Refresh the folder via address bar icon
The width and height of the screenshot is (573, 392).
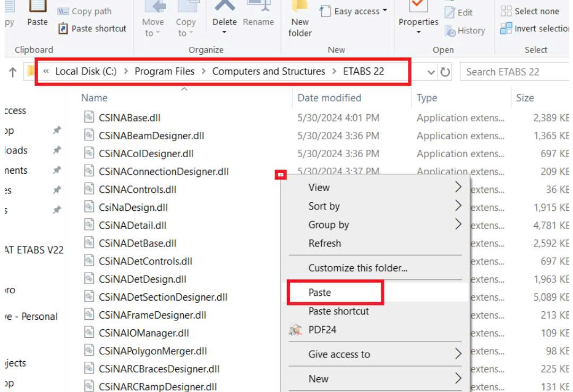(x=445, y=72)
